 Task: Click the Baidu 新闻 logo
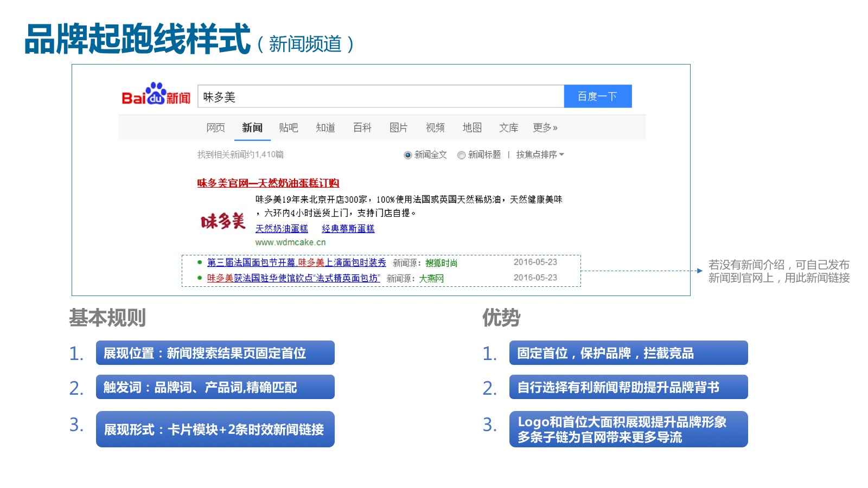(156, 94)
